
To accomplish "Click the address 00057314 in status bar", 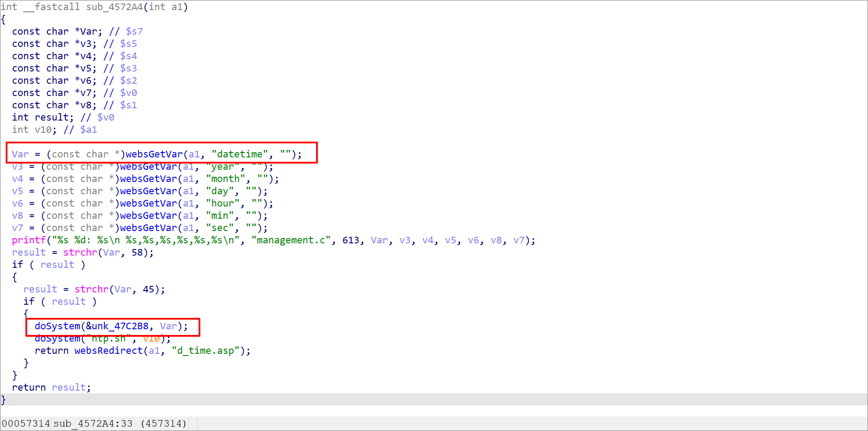I will [26, 424].
